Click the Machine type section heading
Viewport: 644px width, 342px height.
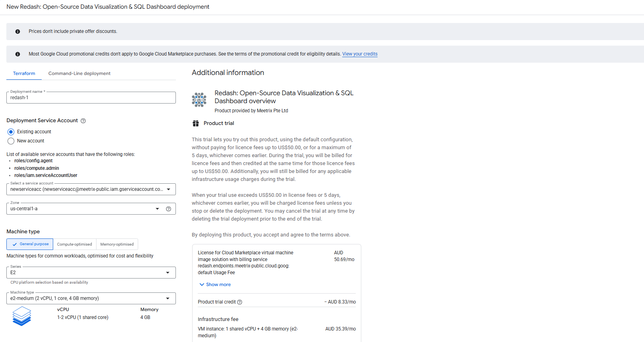click(23, 232)
